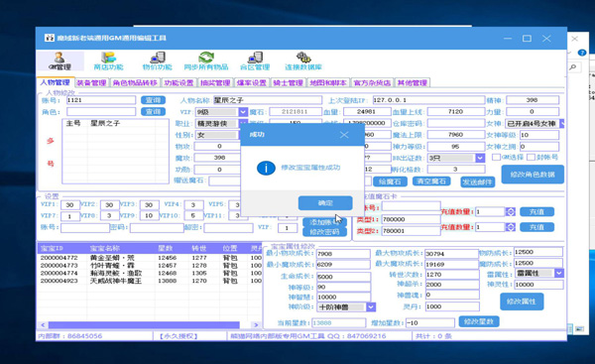Click the 最小物攻成长 field 7908

[x=343, y=254]
